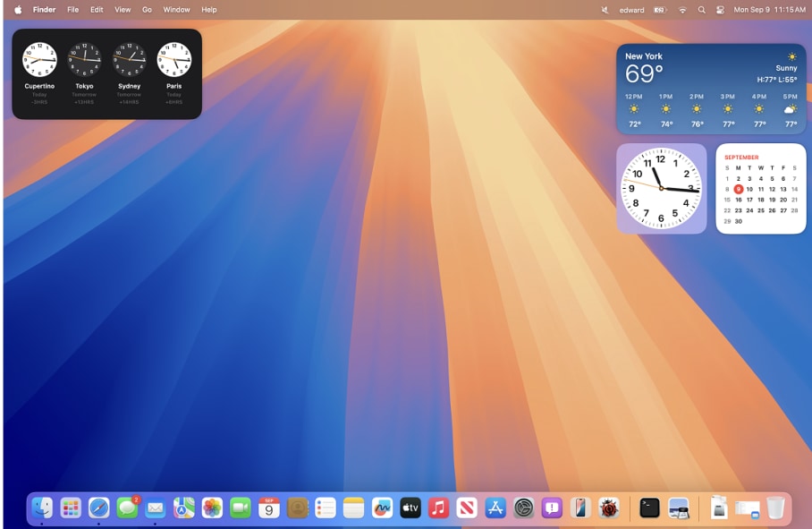
Task: Click the muted sound icon in the menu bar
Action: click(605, 10)
